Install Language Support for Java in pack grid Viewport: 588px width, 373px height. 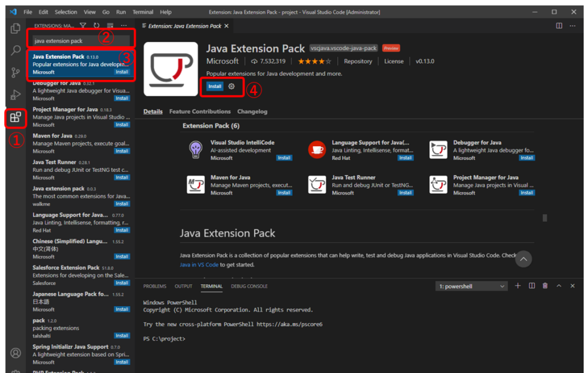tap(405, 158)
